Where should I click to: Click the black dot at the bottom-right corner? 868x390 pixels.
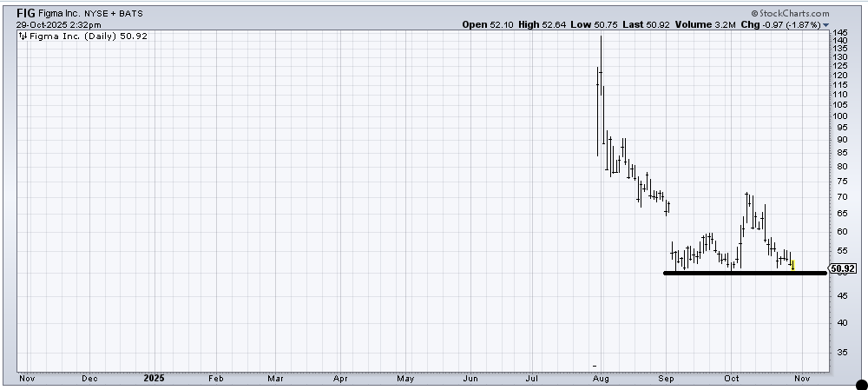[860, 385]
